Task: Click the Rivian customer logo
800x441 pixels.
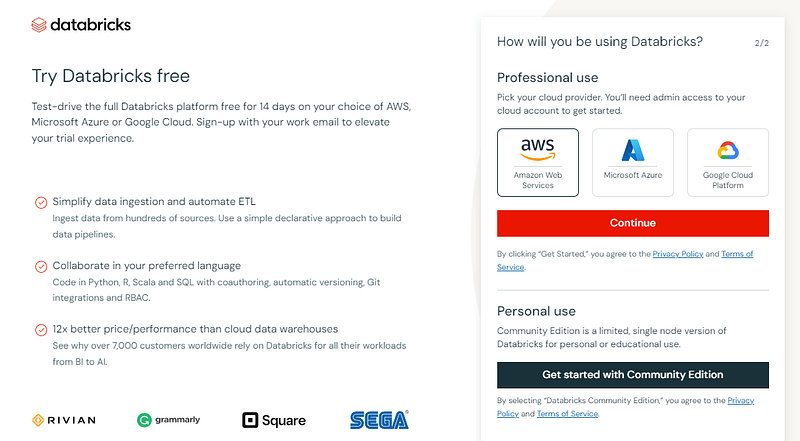Action: 64,420
